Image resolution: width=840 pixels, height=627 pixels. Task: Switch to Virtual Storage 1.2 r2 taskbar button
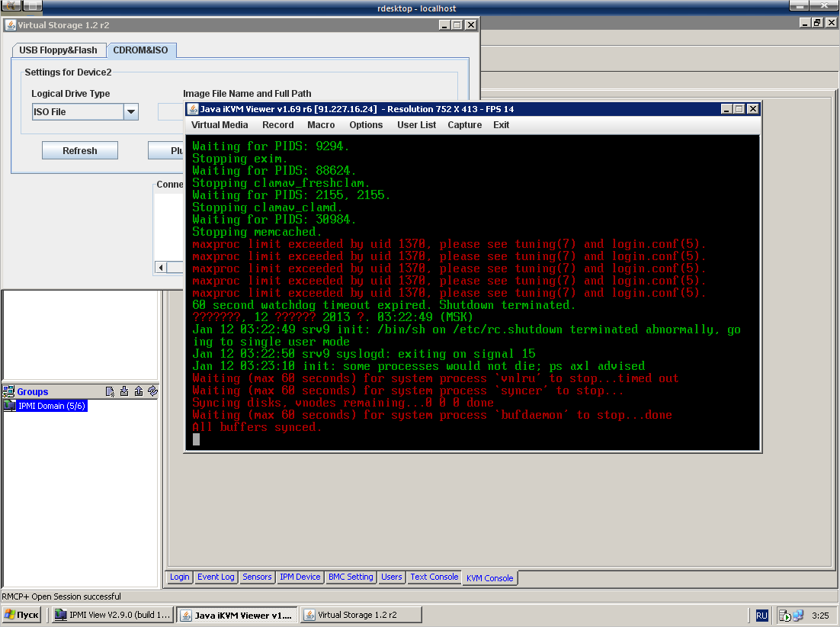[x=361, y=615]
